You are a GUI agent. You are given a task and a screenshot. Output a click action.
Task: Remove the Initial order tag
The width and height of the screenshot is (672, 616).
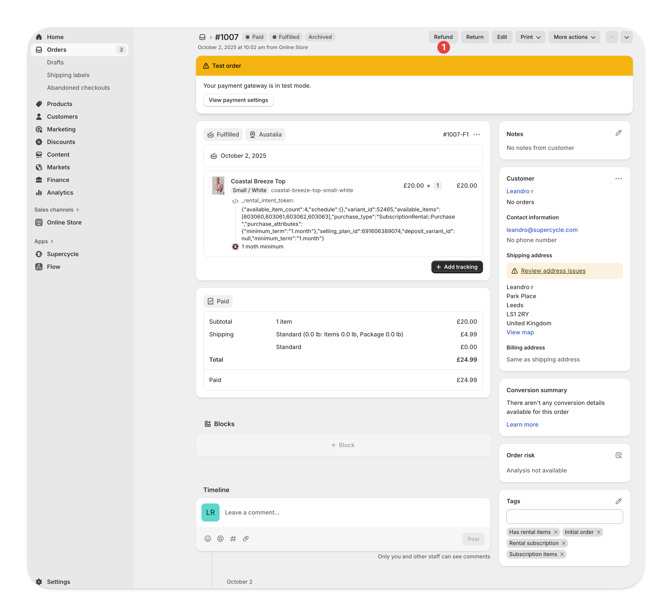click(599, 532)
